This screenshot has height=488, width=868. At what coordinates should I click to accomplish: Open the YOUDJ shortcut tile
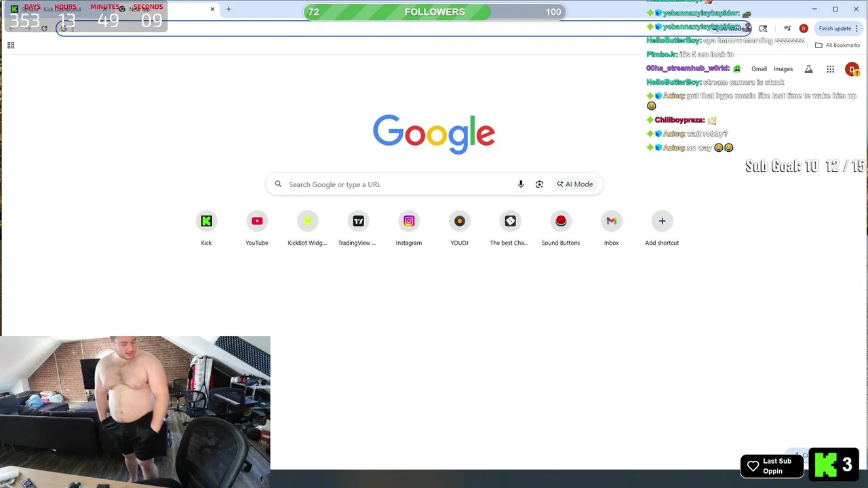click(459, 229)
